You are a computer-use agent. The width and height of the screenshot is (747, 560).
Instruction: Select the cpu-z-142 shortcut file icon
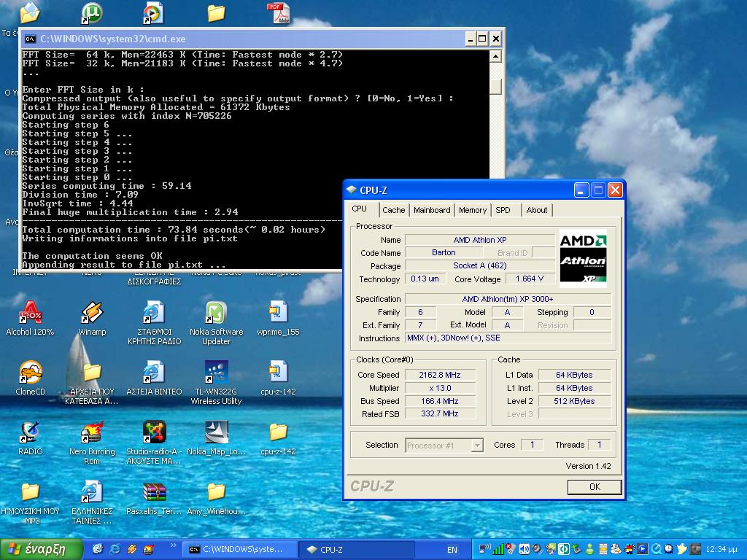(278, 372)
